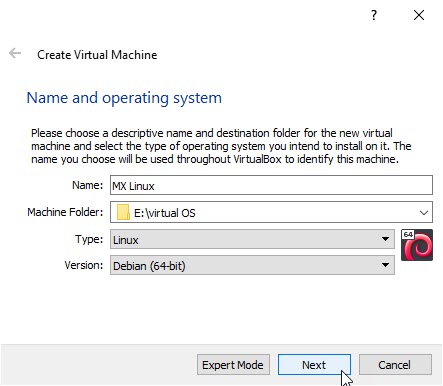Click the 'Machine Folder:' label
Viewport: 443px width, 386px height.
pos(65,212)
